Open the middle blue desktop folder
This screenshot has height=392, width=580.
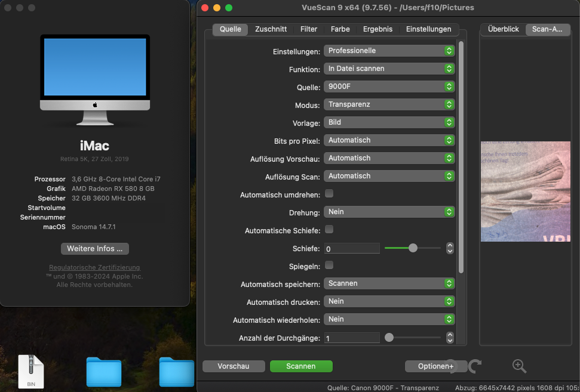click(104, 372)
